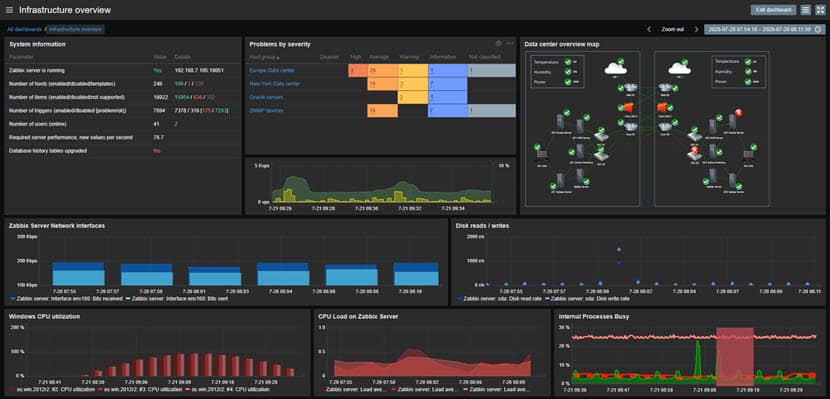The image size is (830, 399).
Task: Go to All dashboards breadcrumb
Action: [24, 29]
